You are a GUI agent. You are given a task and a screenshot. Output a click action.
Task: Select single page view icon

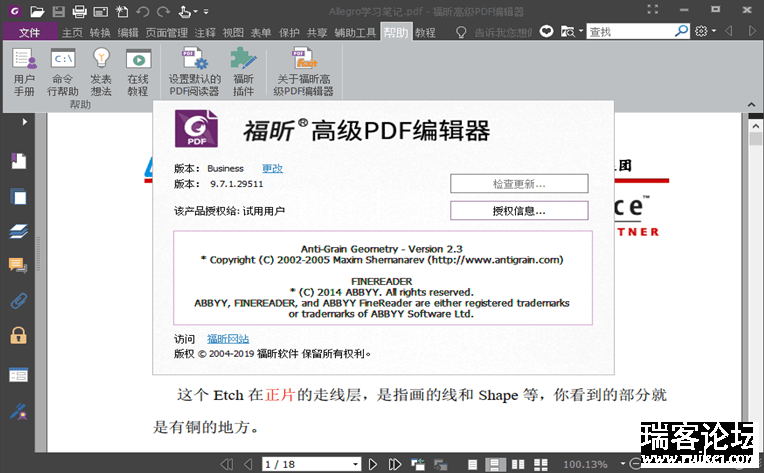pyautogui.click(x=473, y=465)
